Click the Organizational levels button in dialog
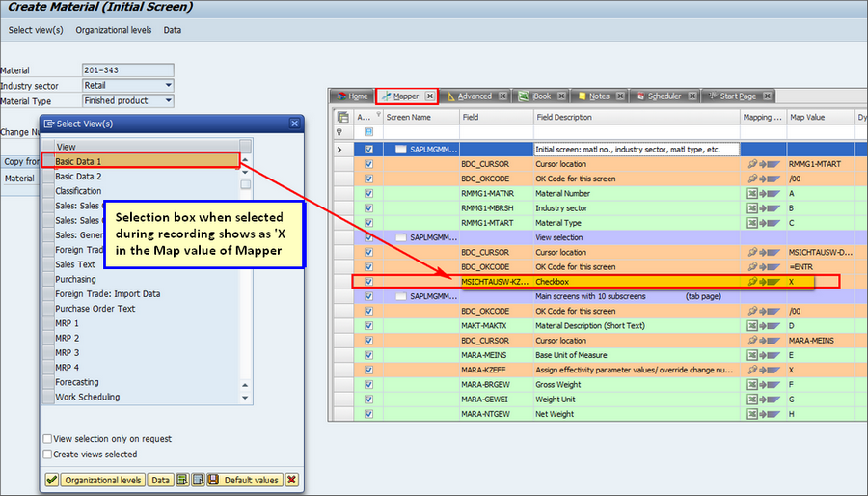The width and height of the screenshot is (868, 496). coord(103,480)
